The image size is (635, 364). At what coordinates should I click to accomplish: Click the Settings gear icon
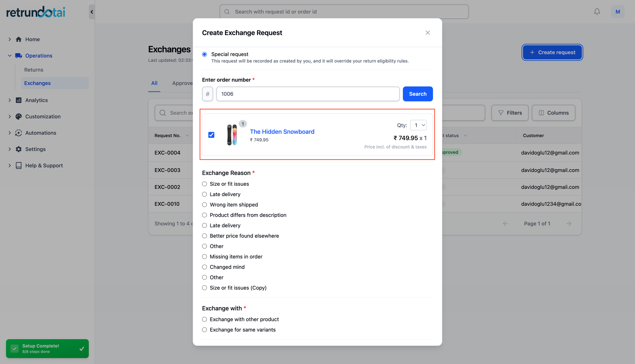(19, 149)
